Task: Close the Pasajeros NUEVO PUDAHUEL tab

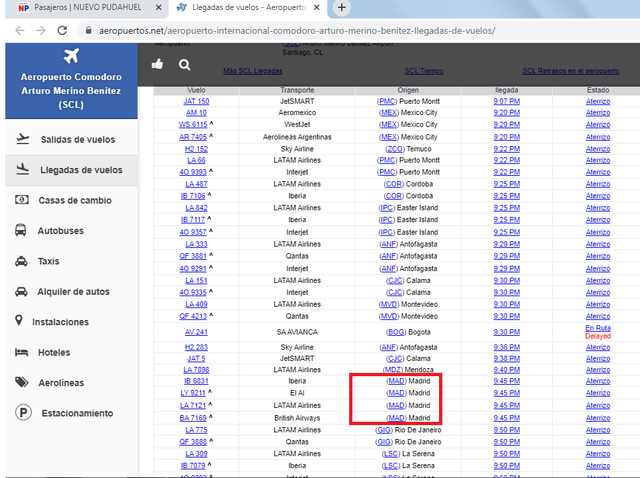Action: 159,7
